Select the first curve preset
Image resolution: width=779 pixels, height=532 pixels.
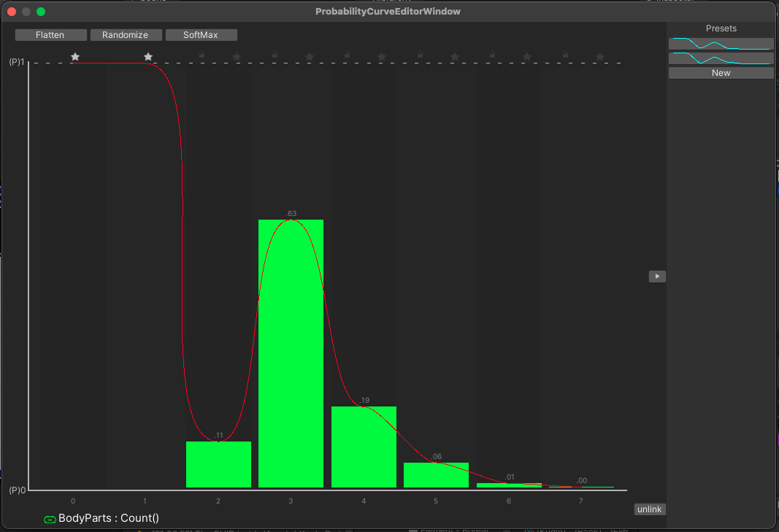(x=721, y=44)
